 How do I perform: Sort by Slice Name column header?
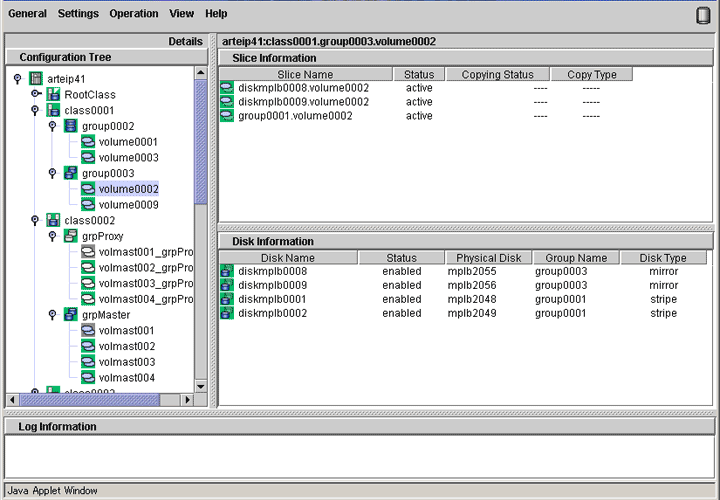coord(306,74)
